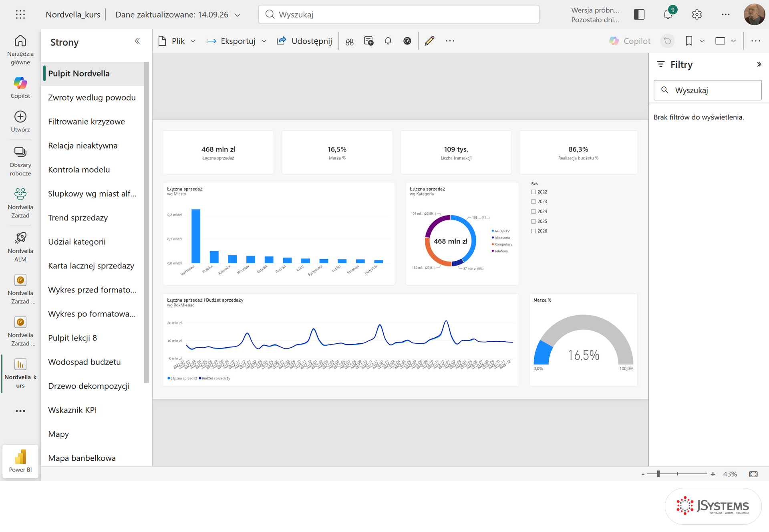Click zoom in plus button
Screen dimensions: 769x532
[x=713, y=474]
